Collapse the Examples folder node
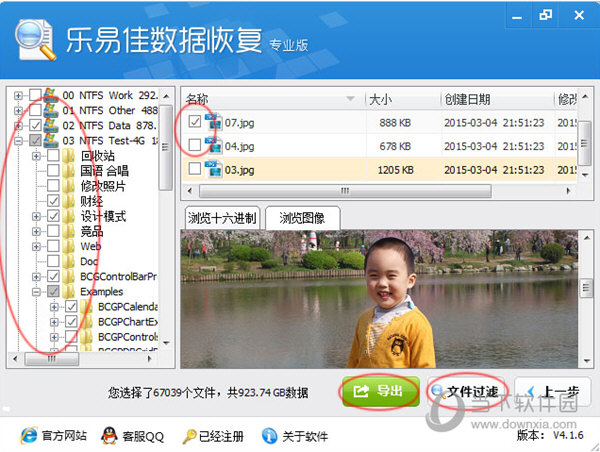This screenshot has width=600, height=452. tap(36, 292)
